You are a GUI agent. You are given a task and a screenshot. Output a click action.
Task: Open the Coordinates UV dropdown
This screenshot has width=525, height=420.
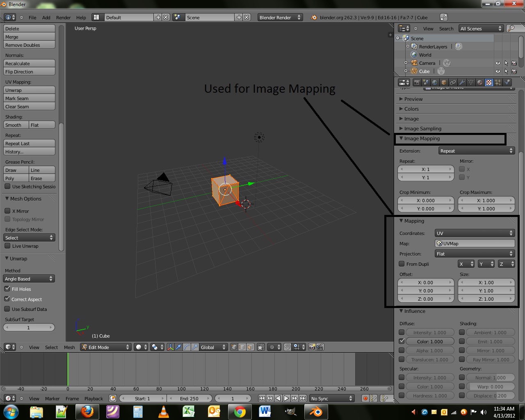[x=475, y=233]
